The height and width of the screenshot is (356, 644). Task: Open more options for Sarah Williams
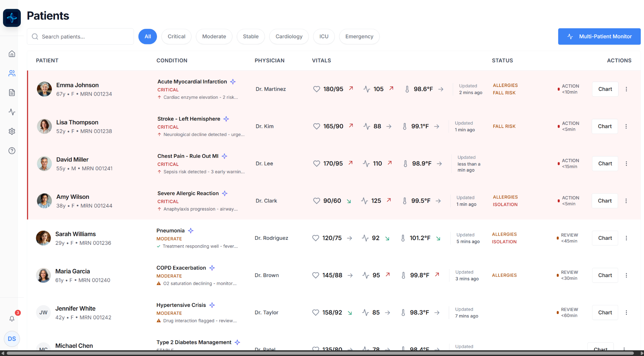(x=626, y=238)
